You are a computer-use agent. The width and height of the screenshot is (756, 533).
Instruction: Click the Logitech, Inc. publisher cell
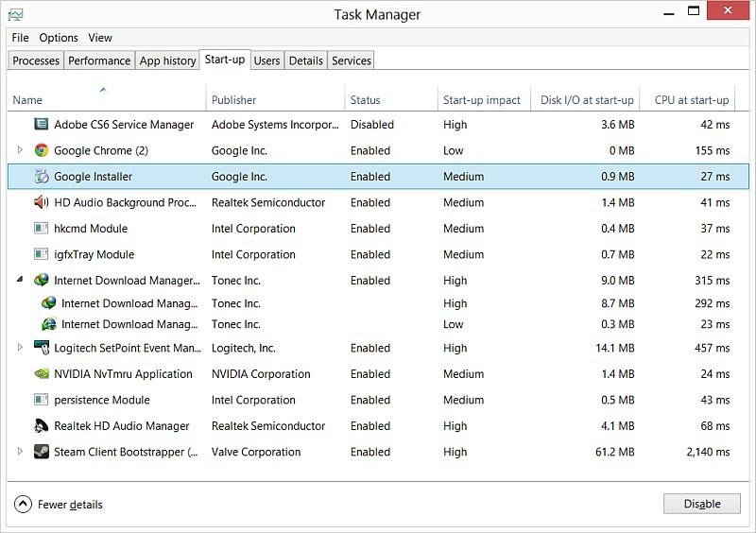(244, 348)
